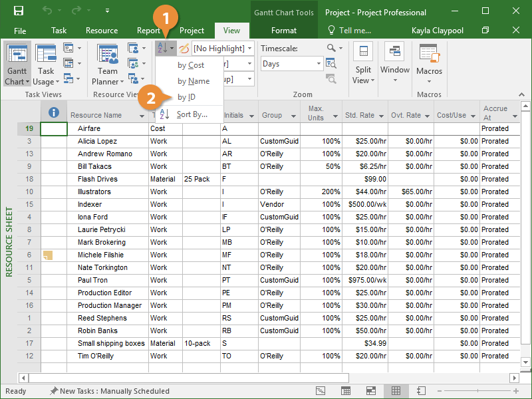Switch to Gantt Chart view in status bar
The image size is (532, 399).
tap(321, 391)
